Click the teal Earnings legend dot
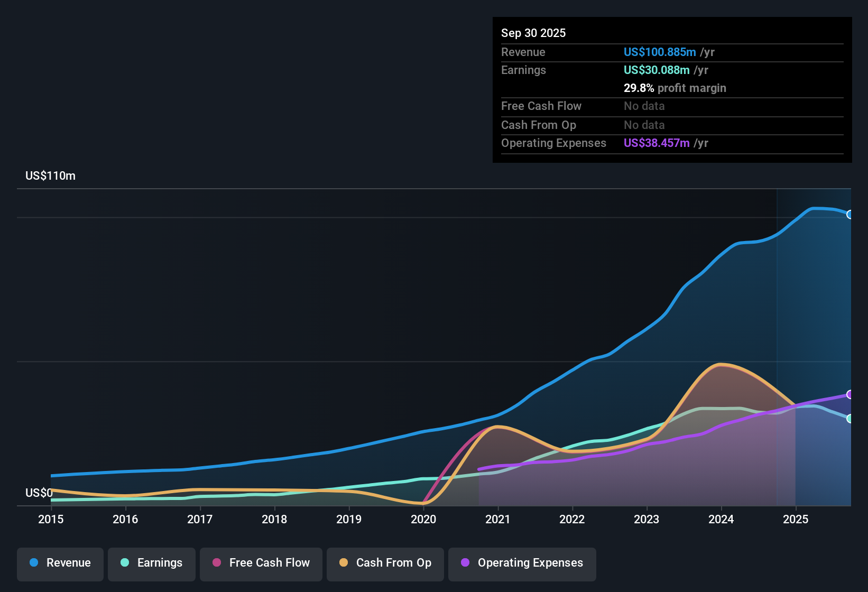 click(x=125, y=562)
